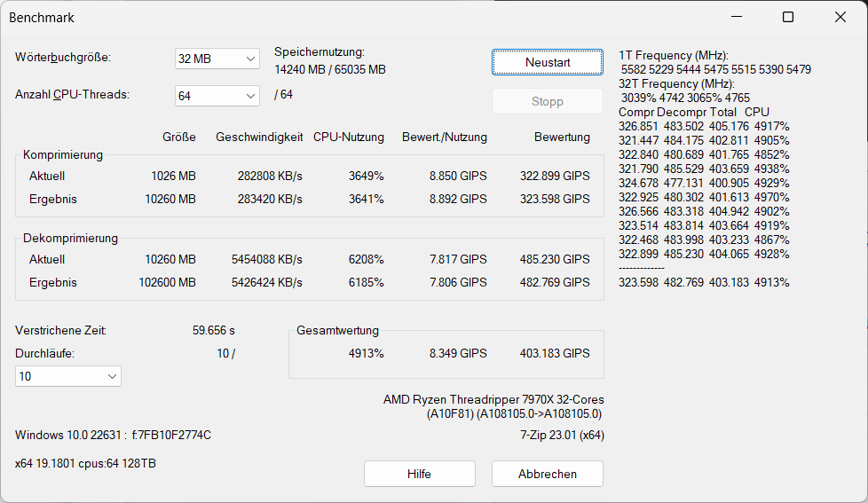The height and width of the screenshot is (503, 868).
Task: Click the greyed-out Stopp button
Action: coord(547,101)
